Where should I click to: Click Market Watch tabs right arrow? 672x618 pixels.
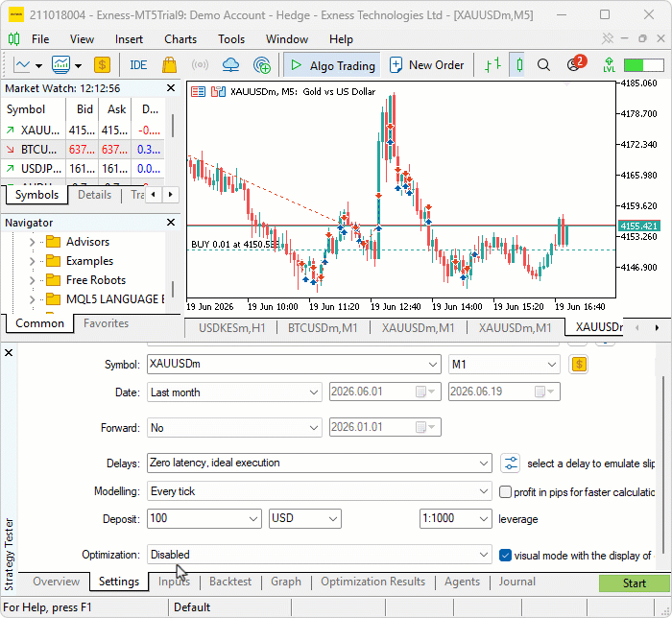pyautogui.click(x=171, y=195)
